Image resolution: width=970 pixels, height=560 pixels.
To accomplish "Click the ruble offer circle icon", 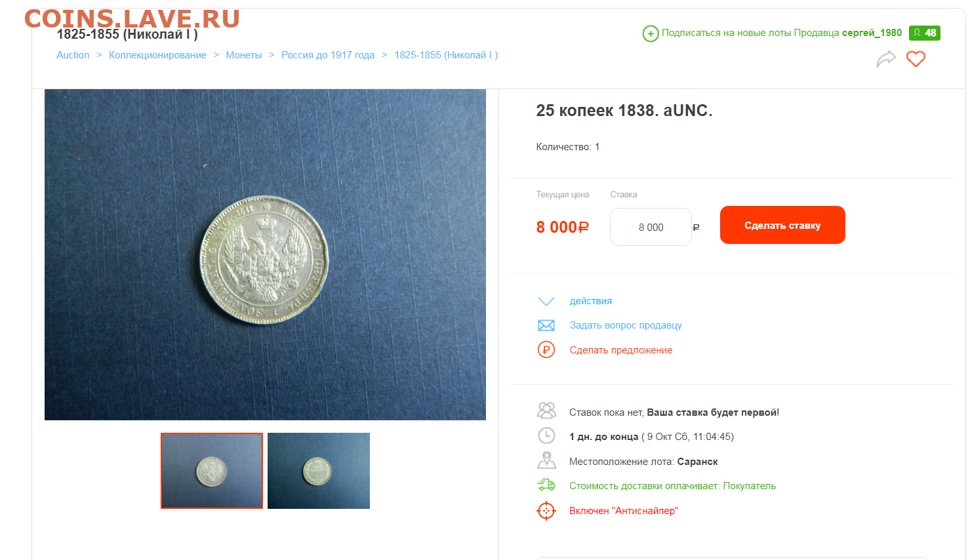I will click(546, 350).
